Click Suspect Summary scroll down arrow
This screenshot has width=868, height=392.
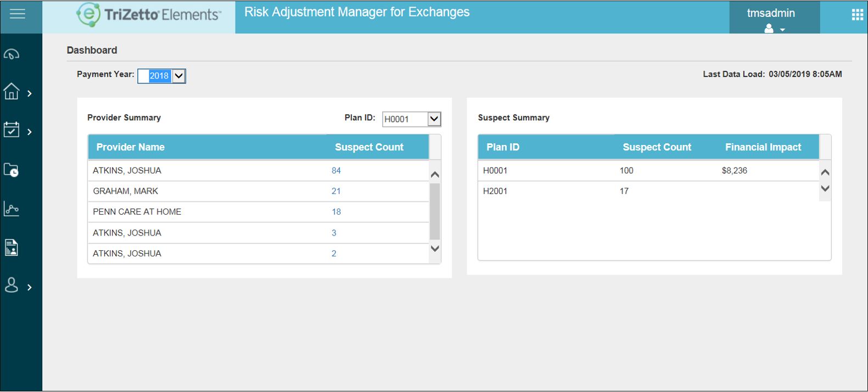coord(825,188)
